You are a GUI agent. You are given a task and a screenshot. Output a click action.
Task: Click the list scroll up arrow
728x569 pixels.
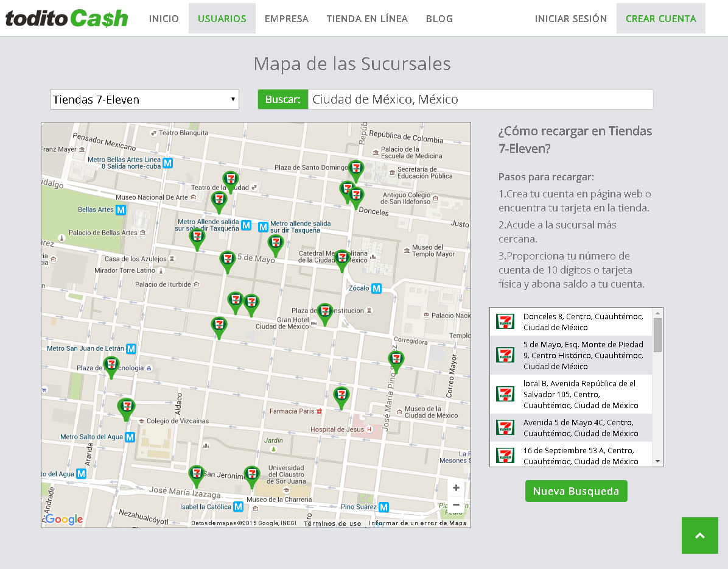[x=657, y=313]
